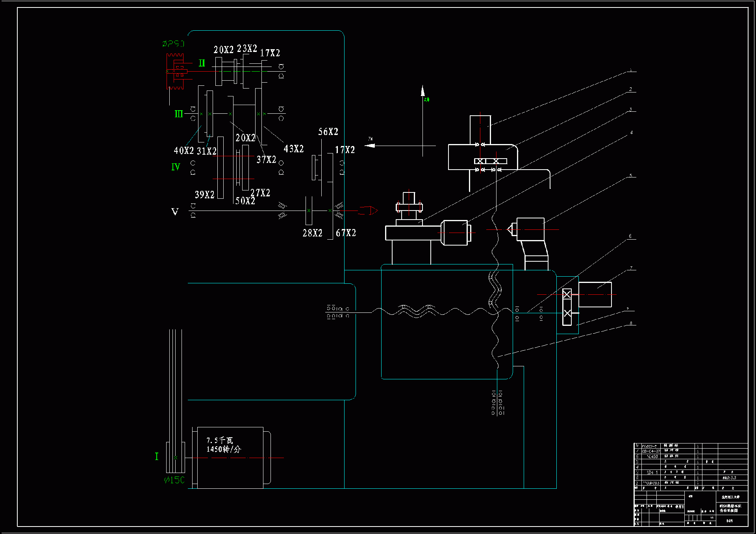
Task: Select the shaft label V
Action: coord(175,212)
